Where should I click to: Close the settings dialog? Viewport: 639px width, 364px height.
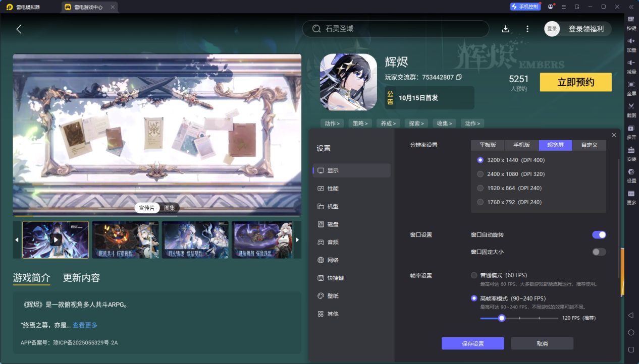(614, 135)
